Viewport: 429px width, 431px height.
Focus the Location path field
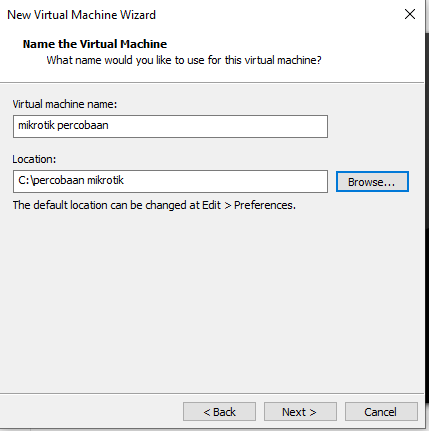170,181
